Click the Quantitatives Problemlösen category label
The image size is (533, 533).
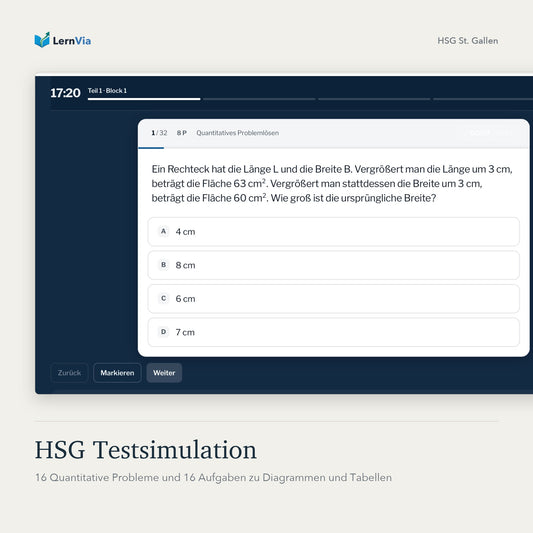(x=238, y=133)
